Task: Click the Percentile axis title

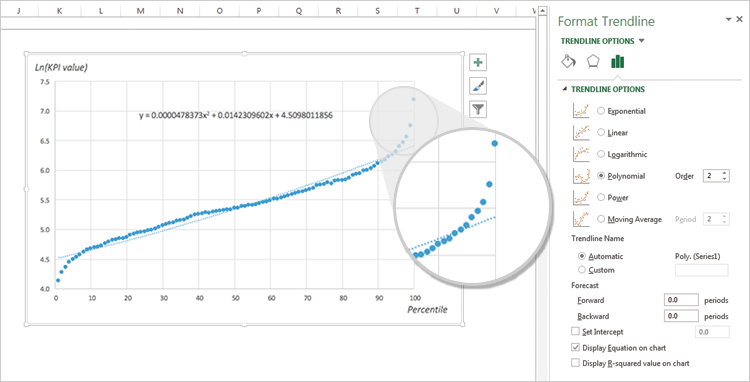Action: (427, 309)
